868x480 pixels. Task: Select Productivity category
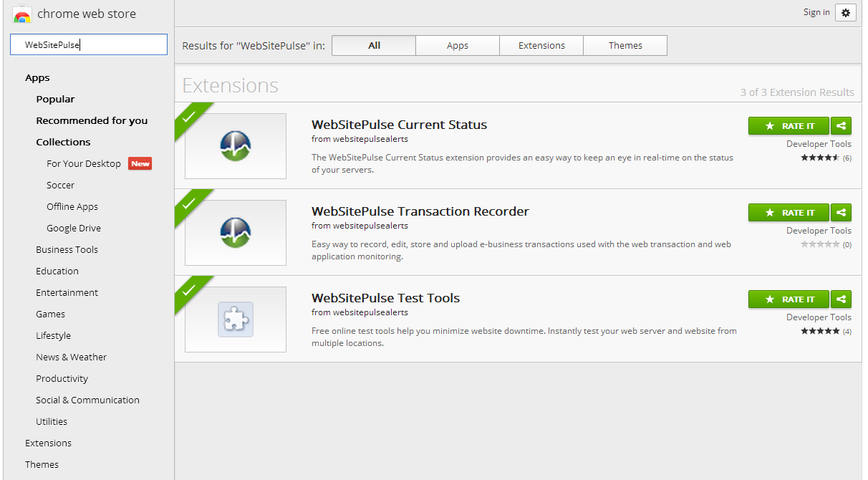point(62,378)
